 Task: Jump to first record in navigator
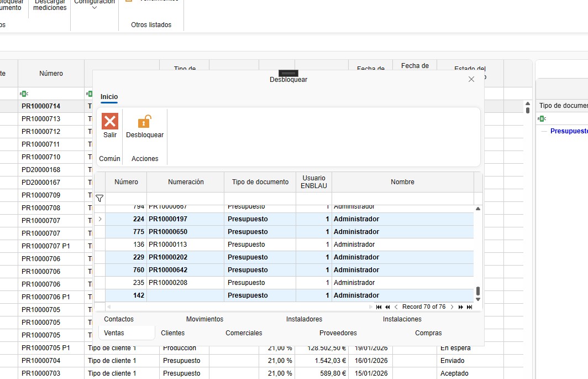tap(379, 307)
